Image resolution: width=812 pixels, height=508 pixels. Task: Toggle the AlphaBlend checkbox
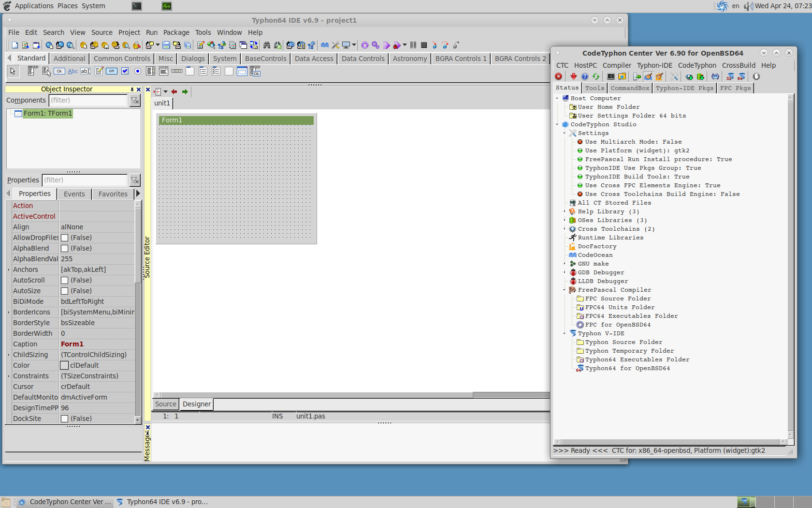[x=64, y=248]
